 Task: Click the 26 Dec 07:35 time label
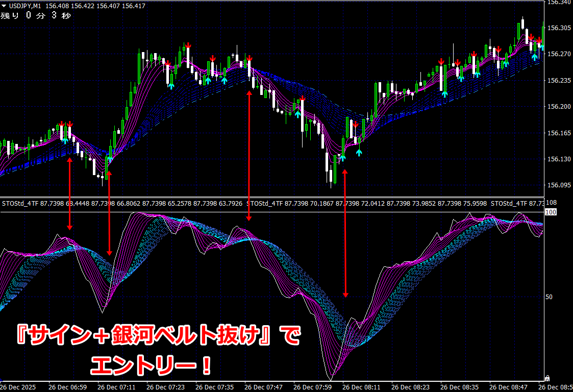coord(214,387)
